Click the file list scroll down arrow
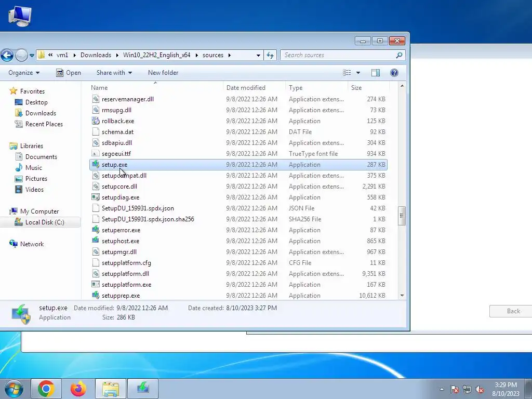The image size is (532, 399). tap(402, 296)
